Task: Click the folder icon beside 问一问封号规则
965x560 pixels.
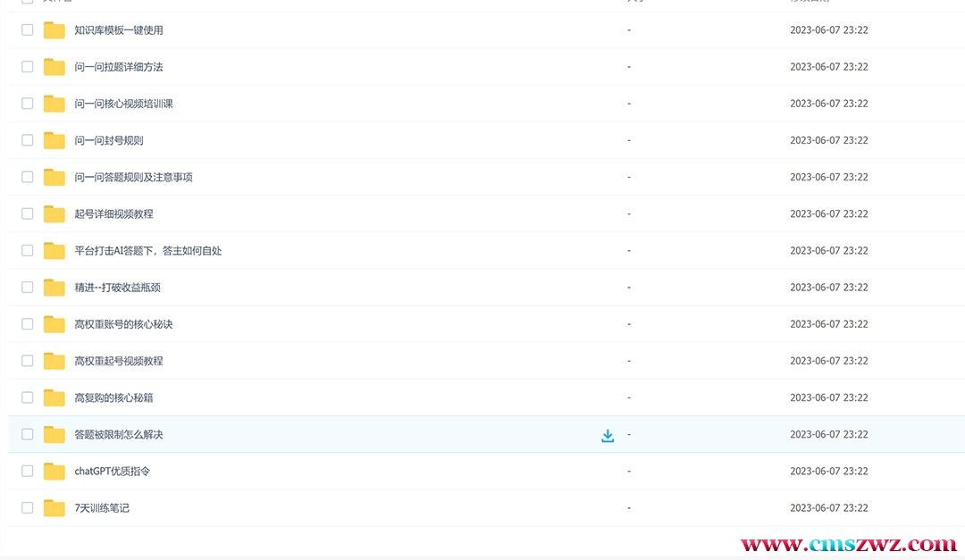Action: (x=55, y=140)
